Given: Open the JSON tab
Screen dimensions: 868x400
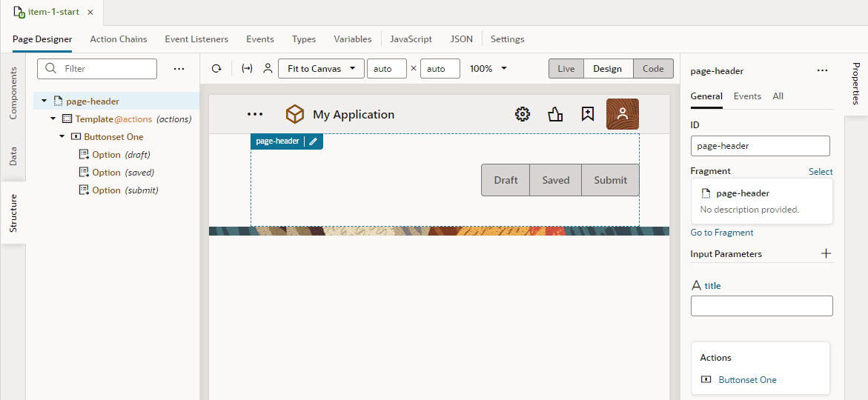Looking at the screenshot, I should click(462, 39).
